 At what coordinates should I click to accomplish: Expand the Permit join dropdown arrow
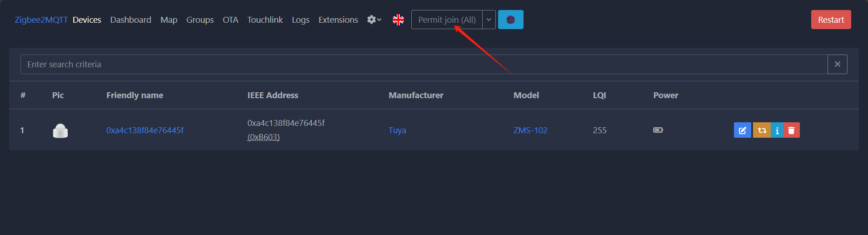tap(489, 20)
